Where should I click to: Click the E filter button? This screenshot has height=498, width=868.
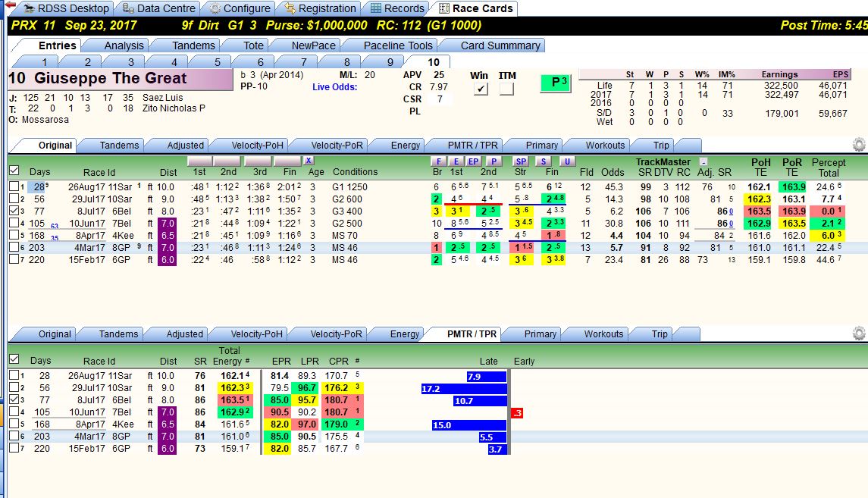456,161
